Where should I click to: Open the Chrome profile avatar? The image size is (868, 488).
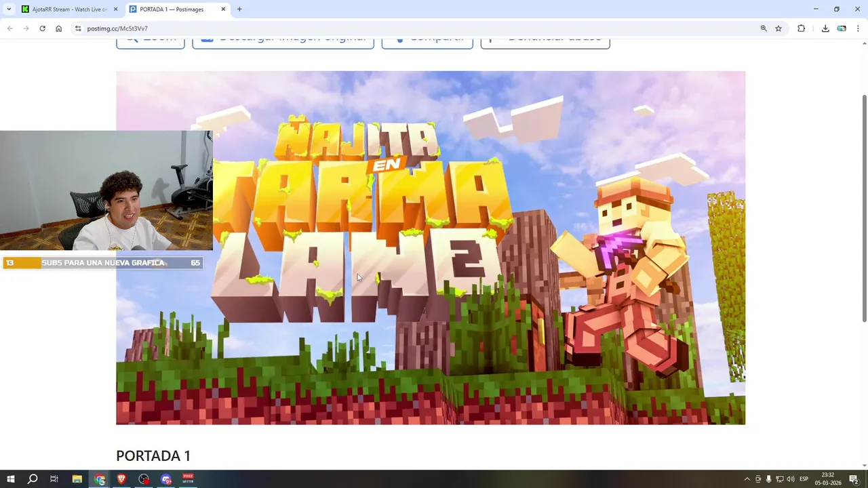tap(842, 28)
